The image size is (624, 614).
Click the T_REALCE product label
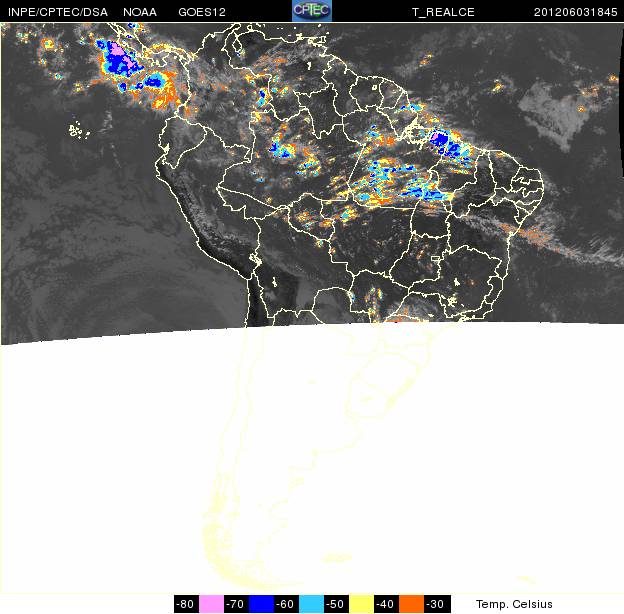click(x=443, y=12)
